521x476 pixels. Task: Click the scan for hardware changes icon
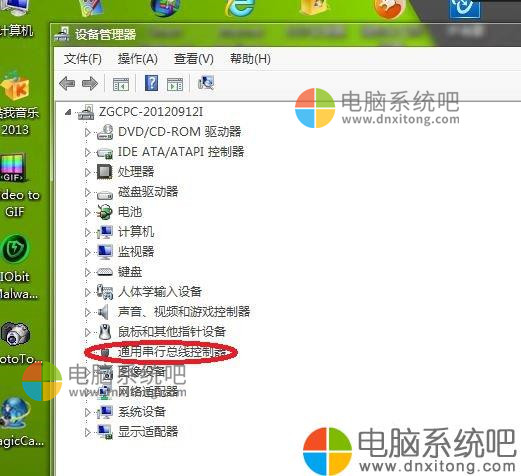point(206,83)
